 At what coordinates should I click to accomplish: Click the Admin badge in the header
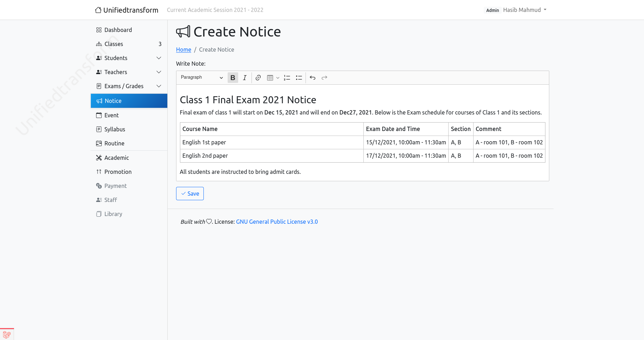pyautogui.click(x=492, y=10)
